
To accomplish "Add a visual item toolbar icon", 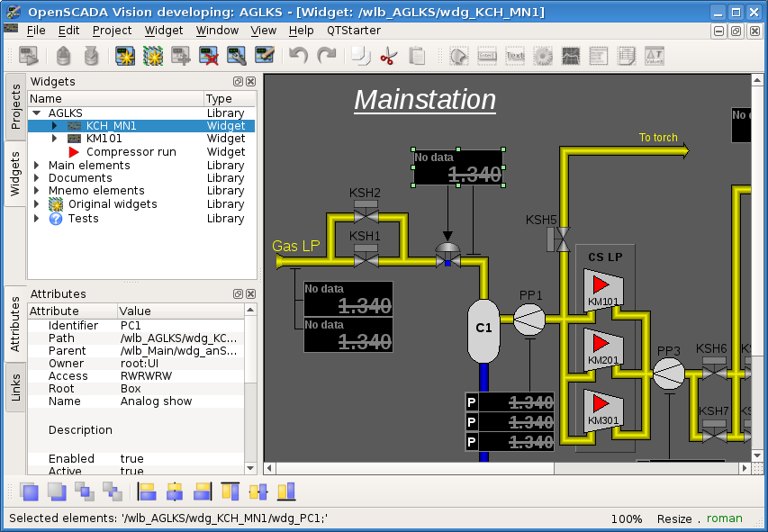I will (181, 56).
